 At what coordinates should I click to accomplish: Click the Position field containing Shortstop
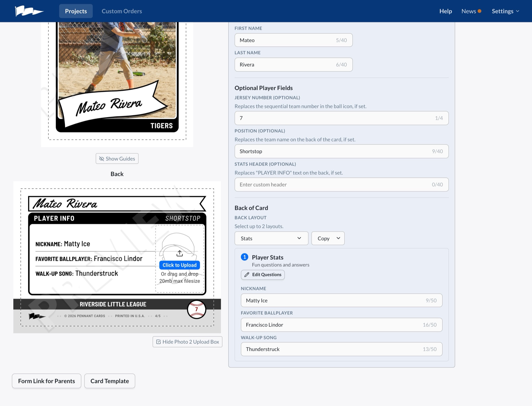(342, 151)
